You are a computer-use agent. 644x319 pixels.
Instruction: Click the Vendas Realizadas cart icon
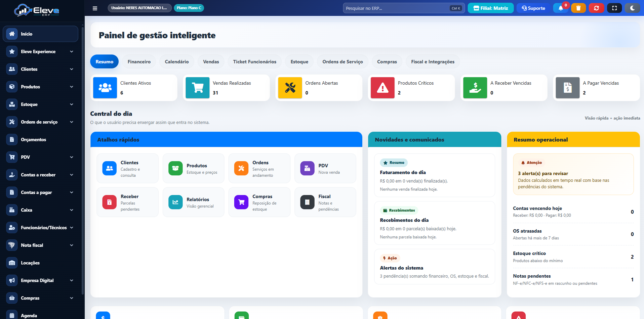pos(197,88)
